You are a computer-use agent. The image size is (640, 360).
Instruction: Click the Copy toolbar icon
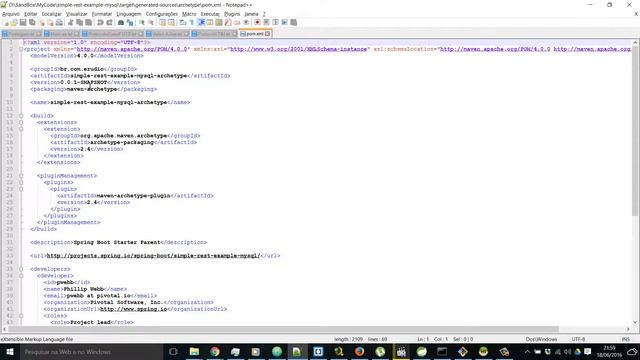[x=80, y=22]
